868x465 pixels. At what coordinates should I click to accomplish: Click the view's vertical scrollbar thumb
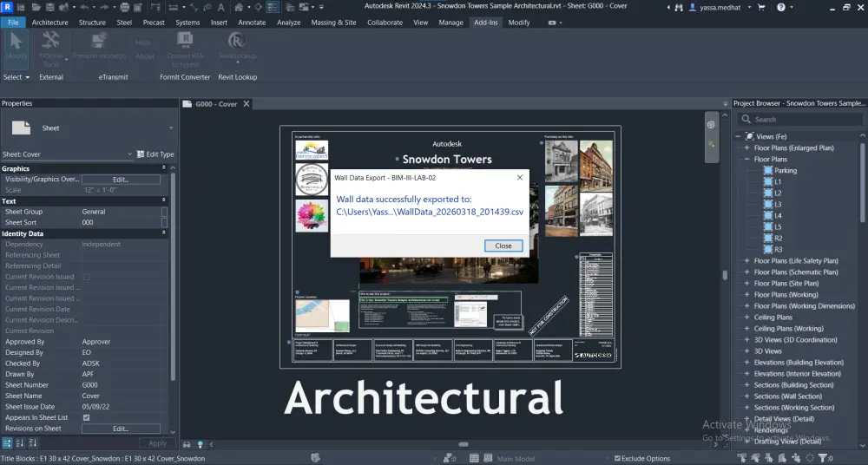point(724,275)
